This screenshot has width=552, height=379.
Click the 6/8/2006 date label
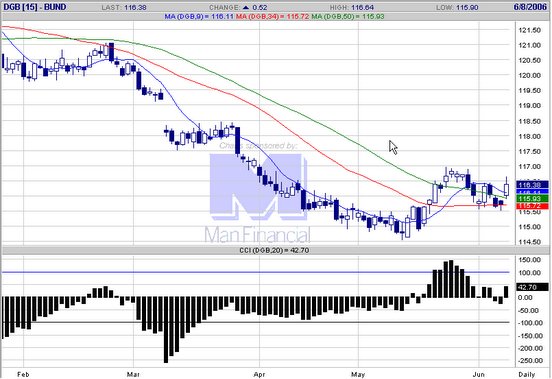tap(530, 7)
